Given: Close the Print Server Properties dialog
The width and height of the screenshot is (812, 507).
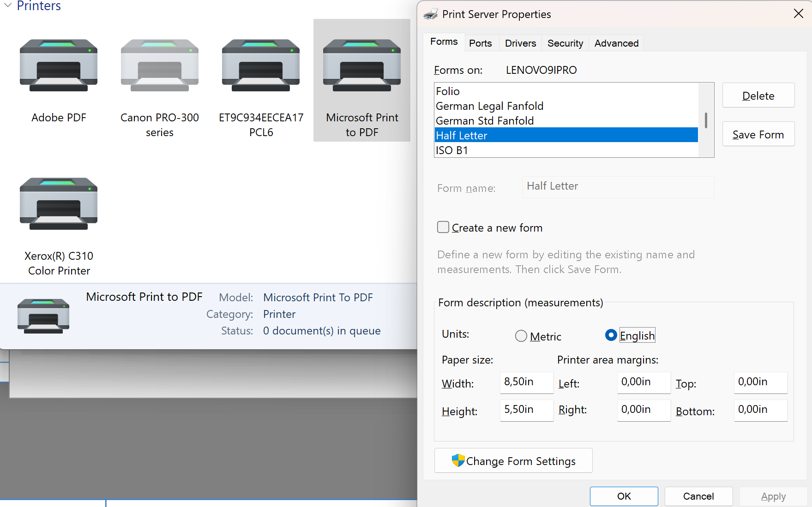Looking at the screenshot, I should click(x=799, y=14).
